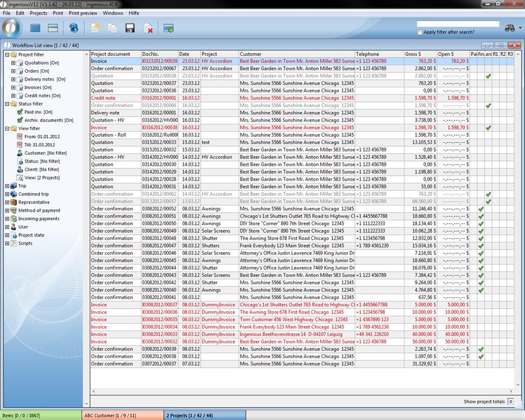Image resolution: width=525 pixels, height=420 pixels.
Task: Click the new document toolbar icon
Action: coord(95,28)
